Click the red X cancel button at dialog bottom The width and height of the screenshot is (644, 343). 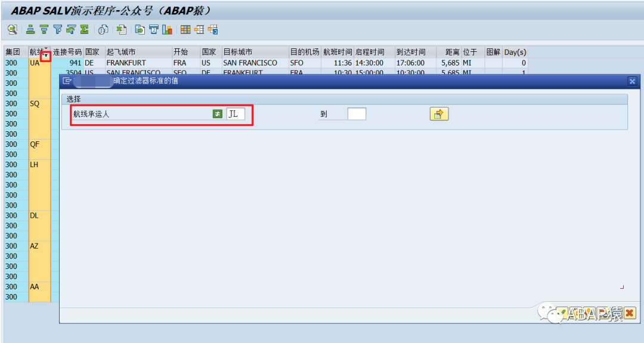click(630, 313)
